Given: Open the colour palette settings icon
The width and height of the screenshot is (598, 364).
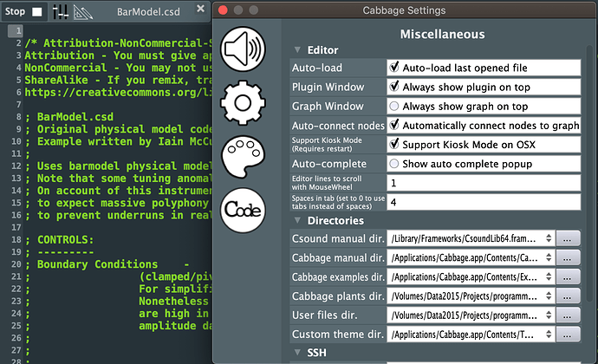Looking at the screenshot, I should pos(243,157).
